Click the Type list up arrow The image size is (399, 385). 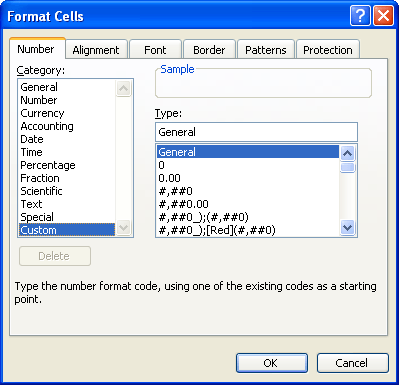pyautogui.click(x=347, y=153)
